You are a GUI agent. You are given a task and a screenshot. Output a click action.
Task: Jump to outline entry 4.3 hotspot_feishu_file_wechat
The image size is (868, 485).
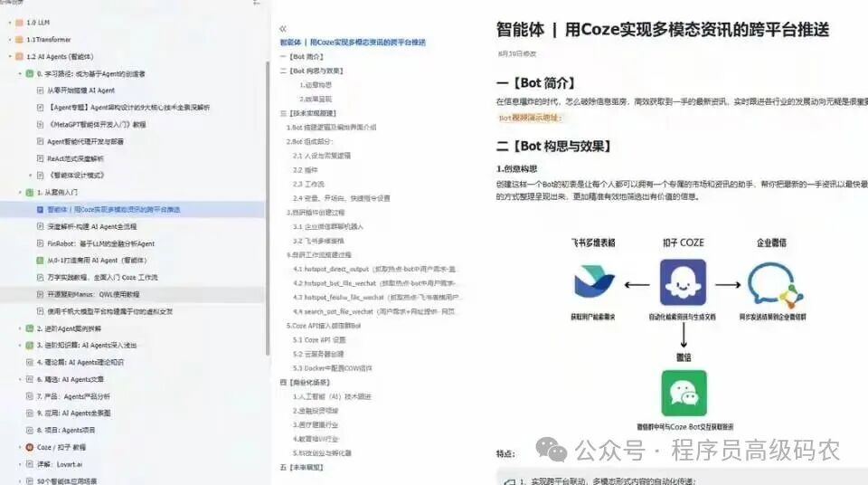click(x=376, y=297)
